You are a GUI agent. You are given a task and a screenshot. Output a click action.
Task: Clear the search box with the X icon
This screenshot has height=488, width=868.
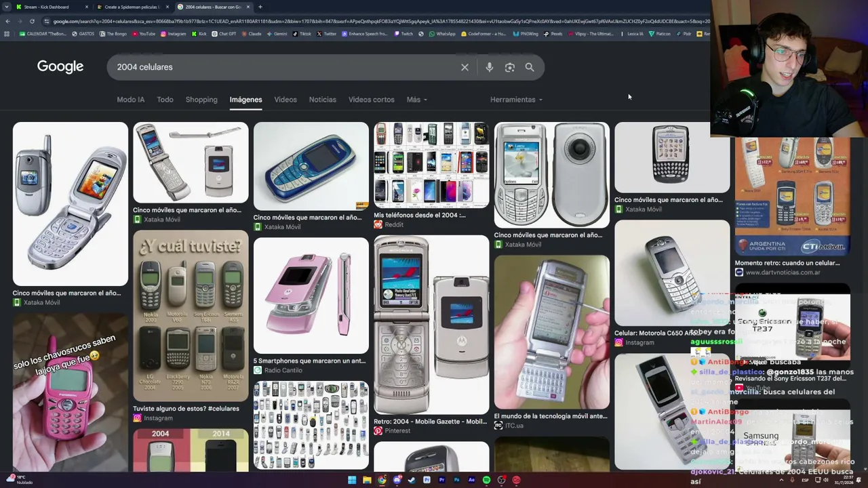[x=465, y=67]
